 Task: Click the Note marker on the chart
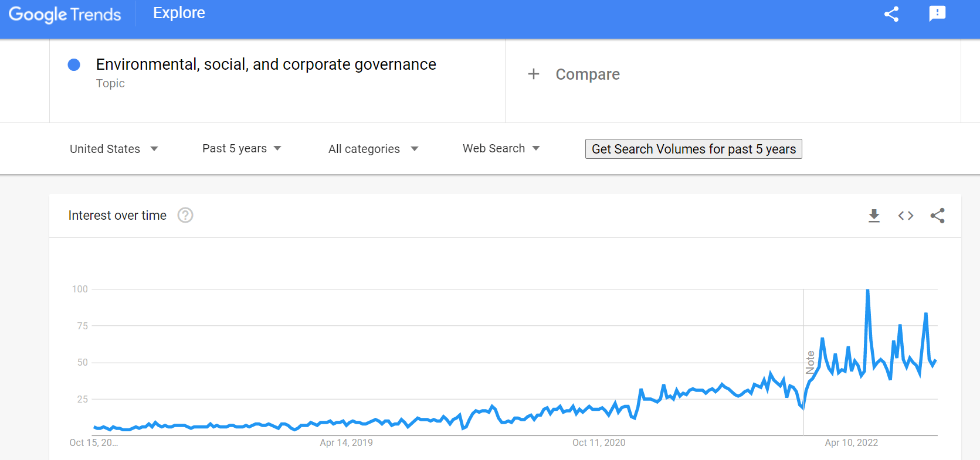(810, 362)
